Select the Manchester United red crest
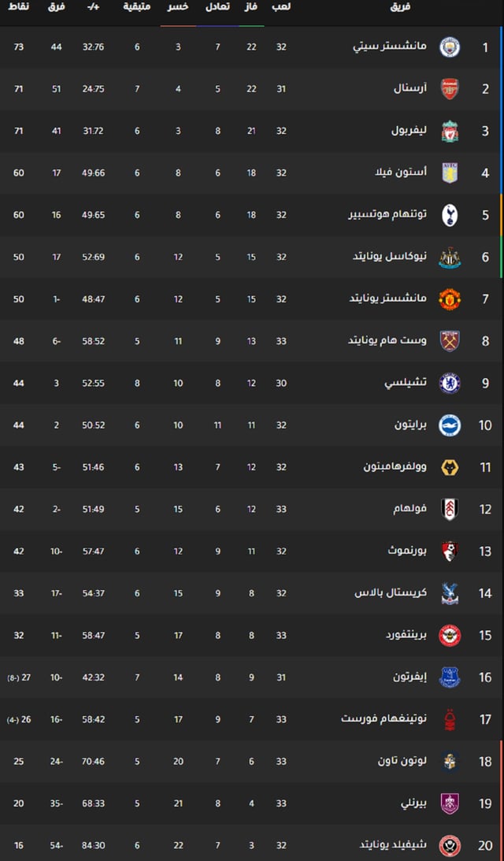Screen dimensions: 504x861 click(450, 299)
